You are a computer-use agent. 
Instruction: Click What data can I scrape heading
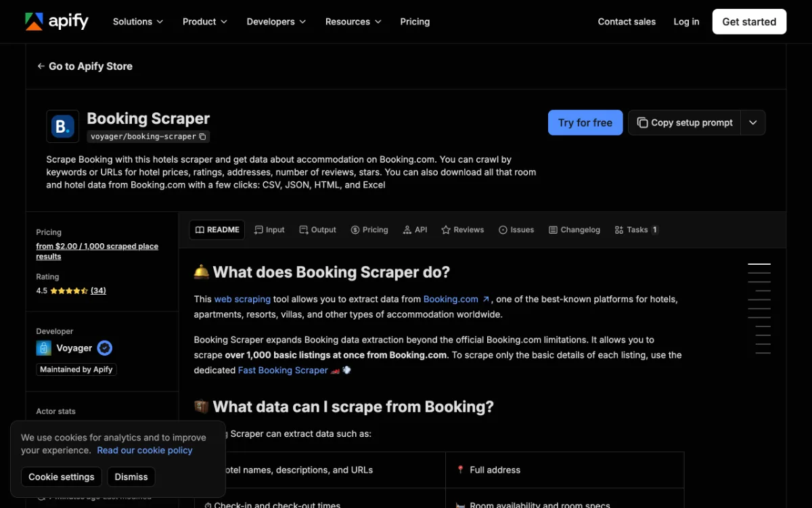[344, 407]
